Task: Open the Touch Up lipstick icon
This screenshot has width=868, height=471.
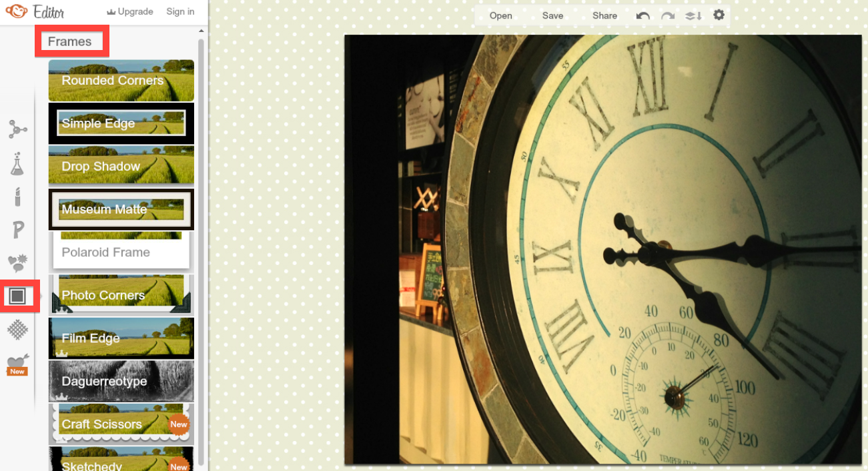Action: 18,197
